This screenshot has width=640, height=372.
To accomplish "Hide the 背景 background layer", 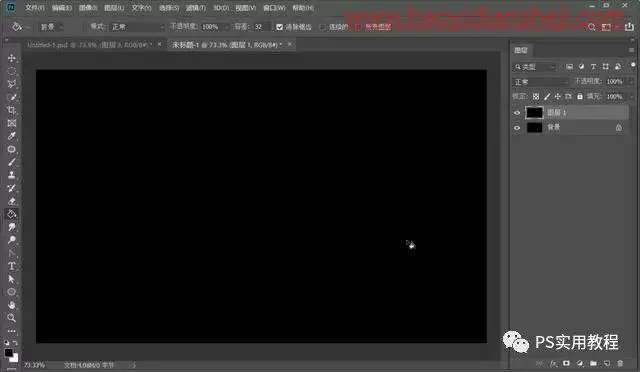I will tap(517, 128).
